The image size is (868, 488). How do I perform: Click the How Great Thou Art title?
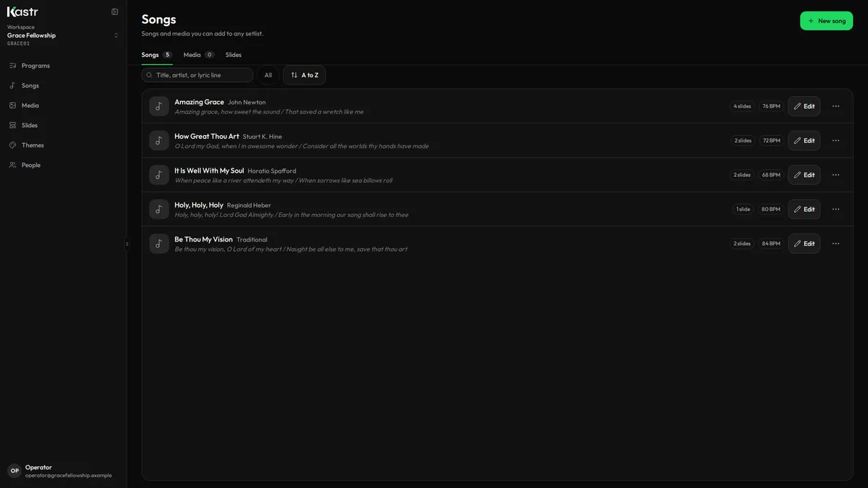tap(206, 136)
